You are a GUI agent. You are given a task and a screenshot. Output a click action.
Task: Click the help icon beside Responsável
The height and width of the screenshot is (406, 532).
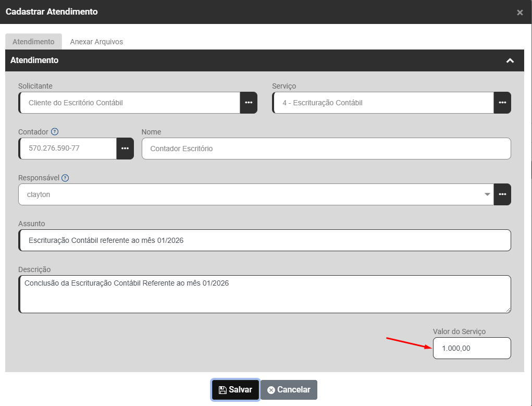click(x=65, y=178)
